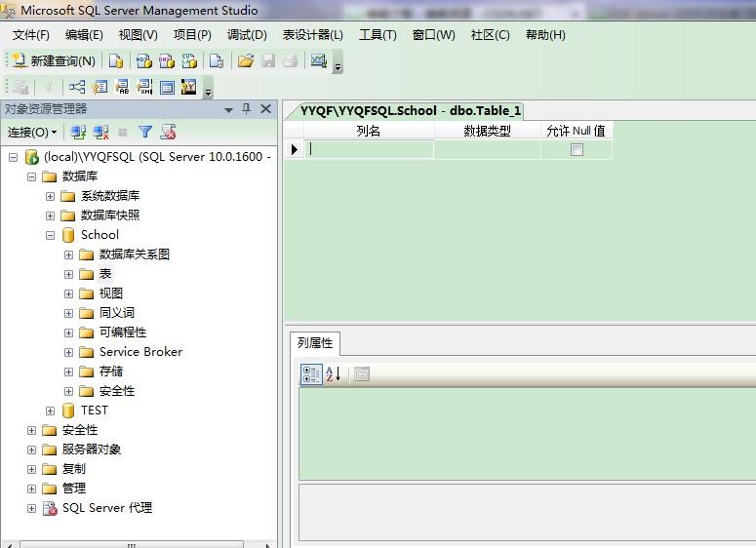This screenshot has width=756, height=548.
Task: Click the Manage Indexes and Keys icon
Action: pyautogui.click(x=99, y=87)
